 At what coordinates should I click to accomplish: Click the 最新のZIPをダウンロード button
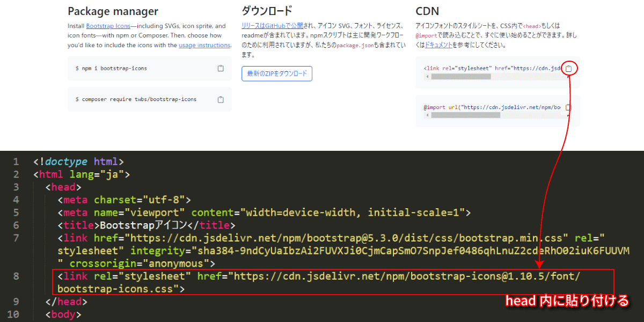click(x=277, y=74)
